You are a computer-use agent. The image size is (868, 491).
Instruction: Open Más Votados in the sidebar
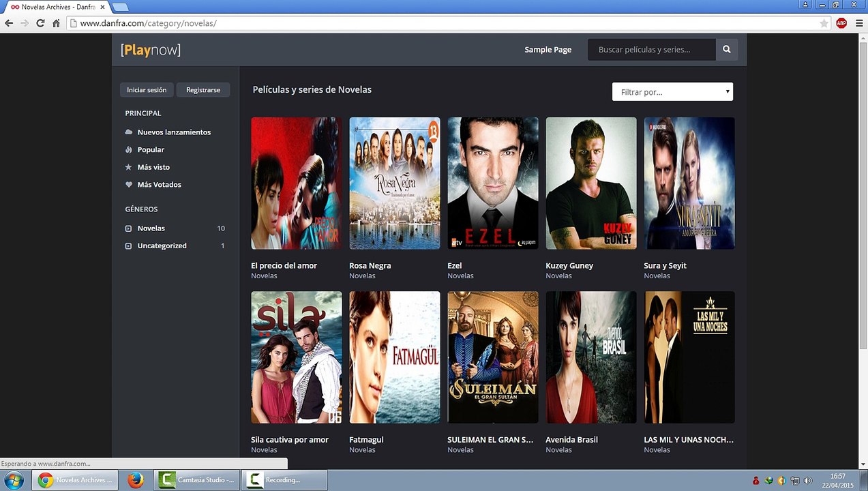(159, 185)
